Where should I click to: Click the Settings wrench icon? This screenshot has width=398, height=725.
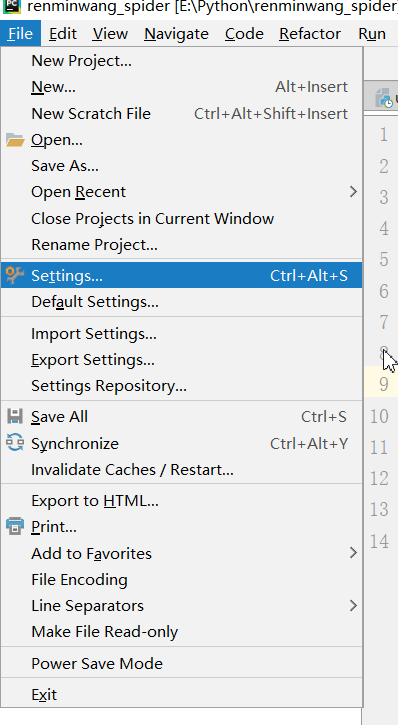click(x=15, y=275)
